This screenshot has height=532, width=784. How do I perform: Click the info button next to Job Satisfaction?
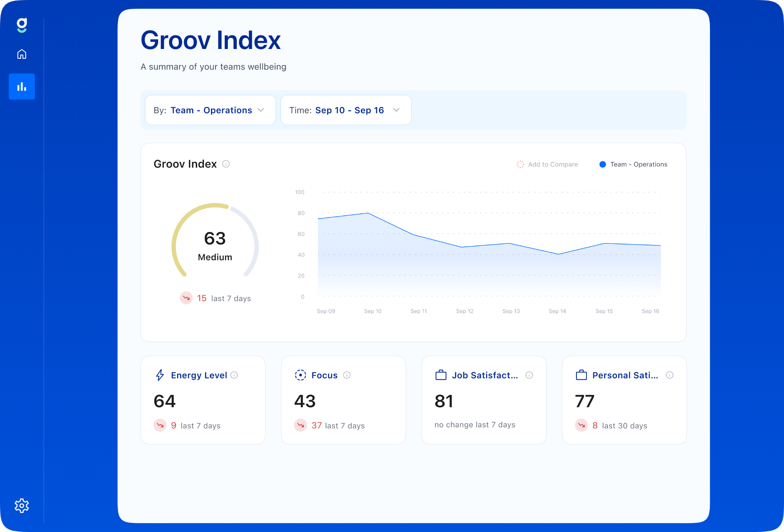coord(529,375)
